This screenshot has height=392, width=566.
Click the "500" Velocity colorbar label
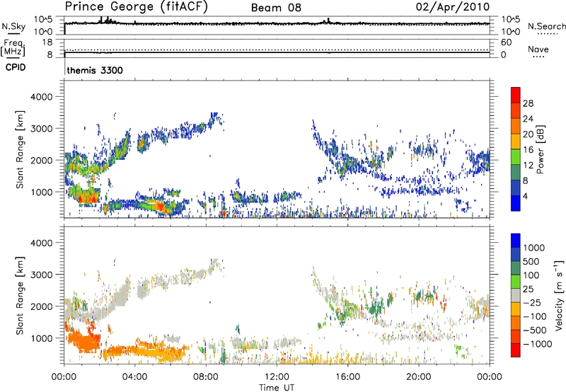[531, 262]
